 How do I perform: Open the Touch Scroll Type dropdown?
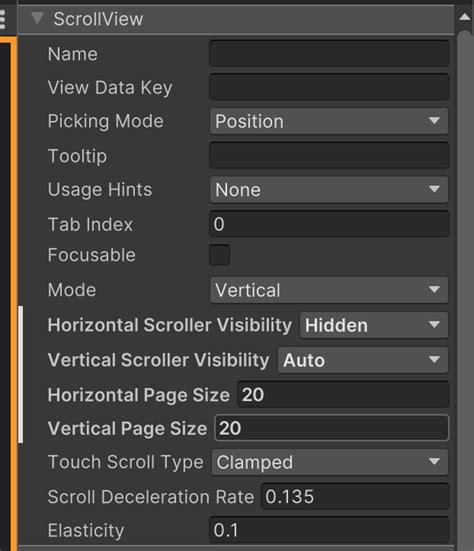click(330, 462)
